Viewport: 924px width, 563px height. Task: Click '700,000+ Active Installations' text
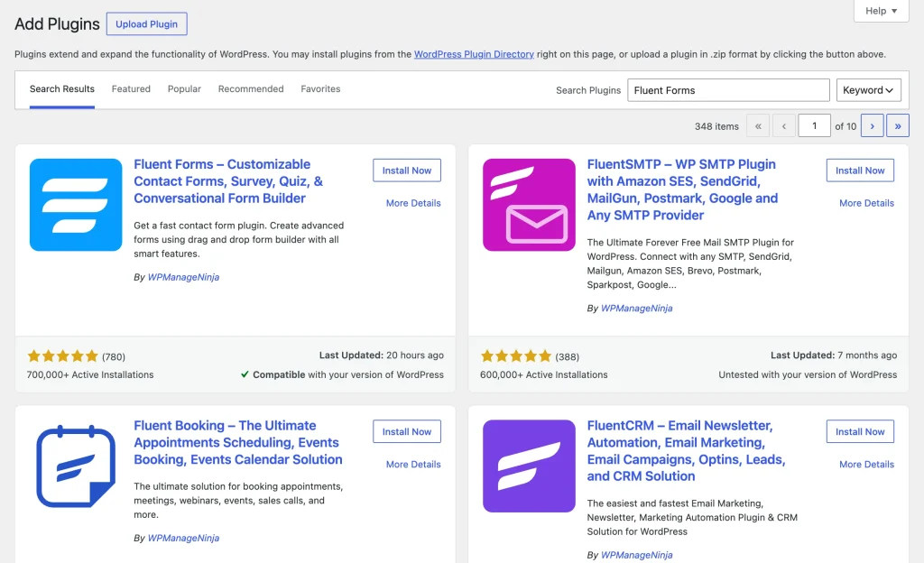click(90, 374)
